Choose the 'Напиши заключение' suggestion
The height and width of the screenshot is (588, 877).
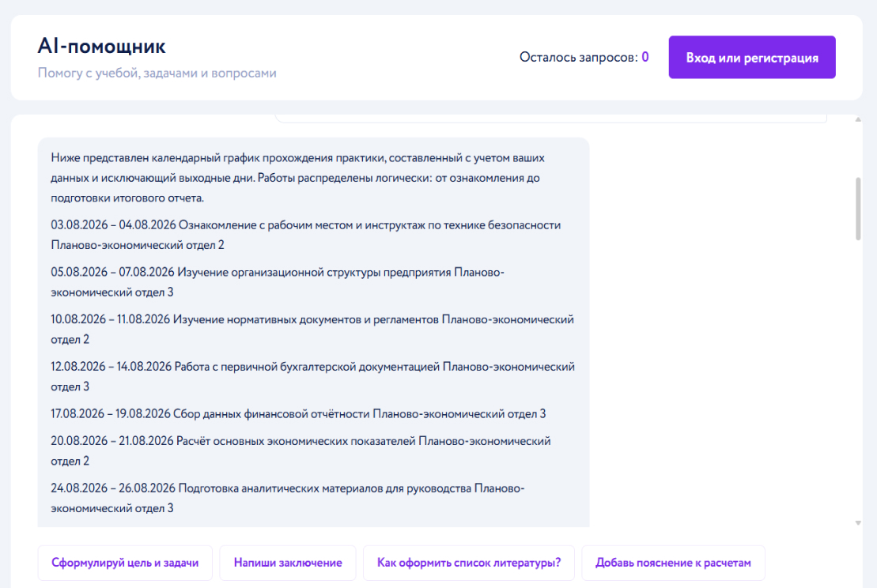point(288,563)
